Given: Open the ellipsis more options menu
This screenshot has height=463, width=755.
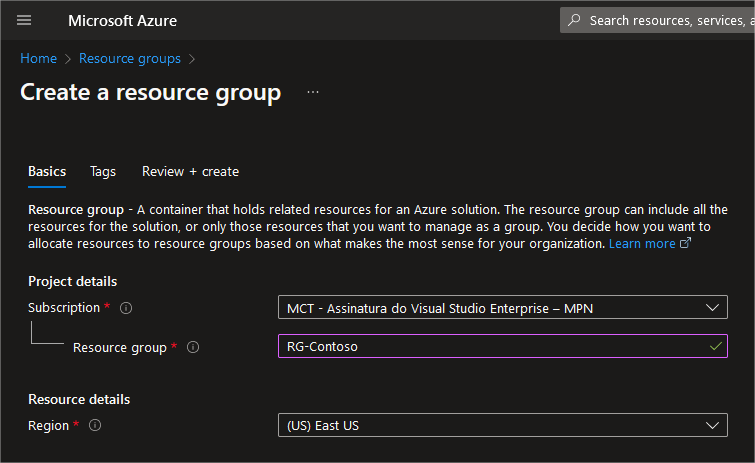Looking at the screenshot, I should [x=313, y=92].
